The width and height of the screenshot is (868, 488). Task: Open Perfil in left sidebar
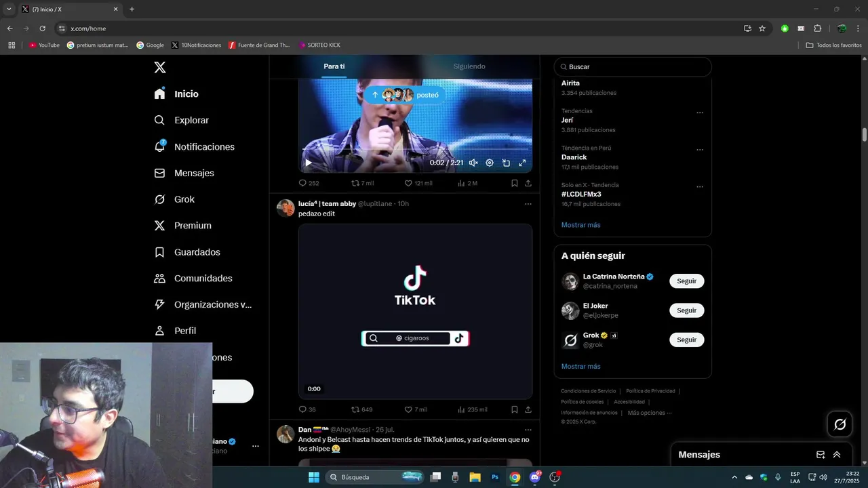click(175, 331)
